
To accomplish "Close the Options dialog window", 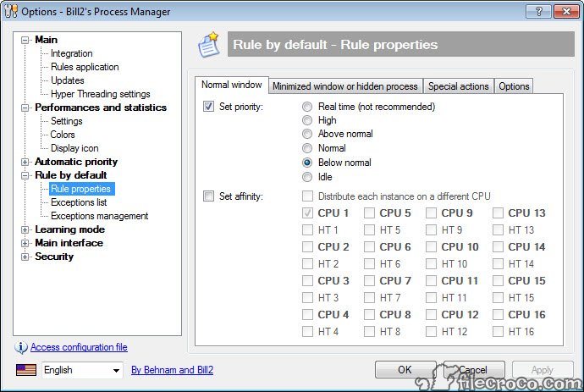I will tap(566, 12).
